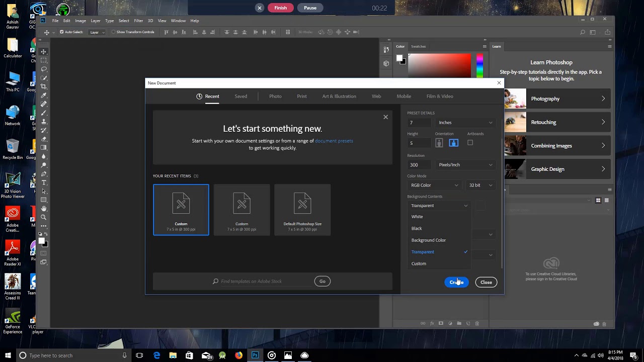Click the Close button in New Document

tap(486, 282)
